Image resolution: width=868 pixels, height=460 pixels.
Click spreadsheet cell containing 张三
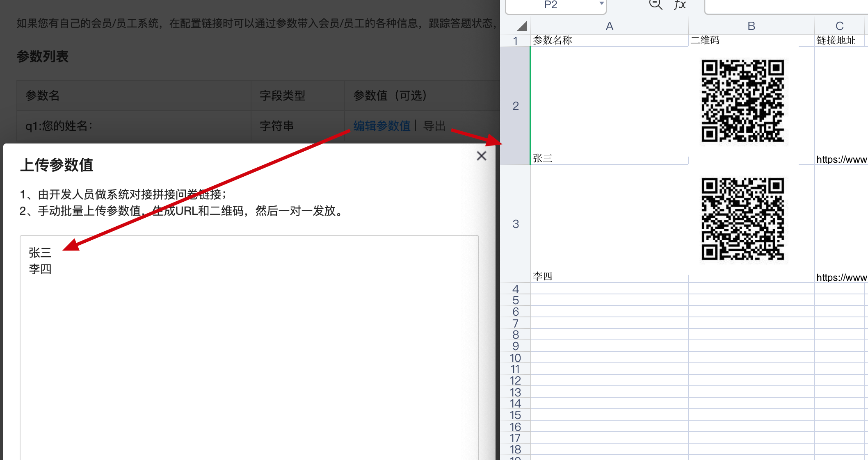point(610,106)
